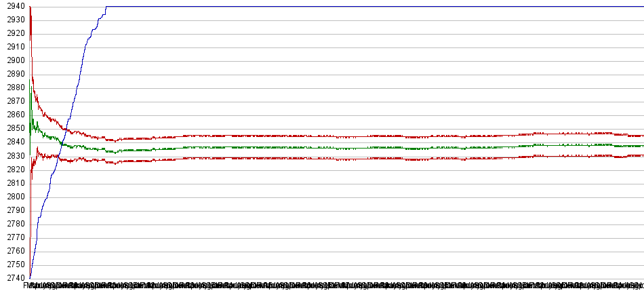Viewport: 644px width, 295px height.
Task: Select the 2780 y-axis tick label
Action: [x=14, y=224]
